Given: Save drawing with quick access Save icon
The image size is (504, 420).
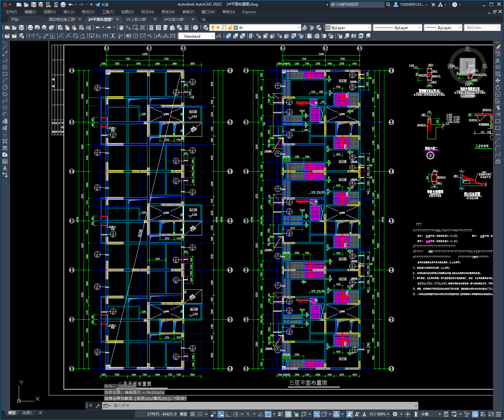Looking at the screenshot, I should pos(33,5).
